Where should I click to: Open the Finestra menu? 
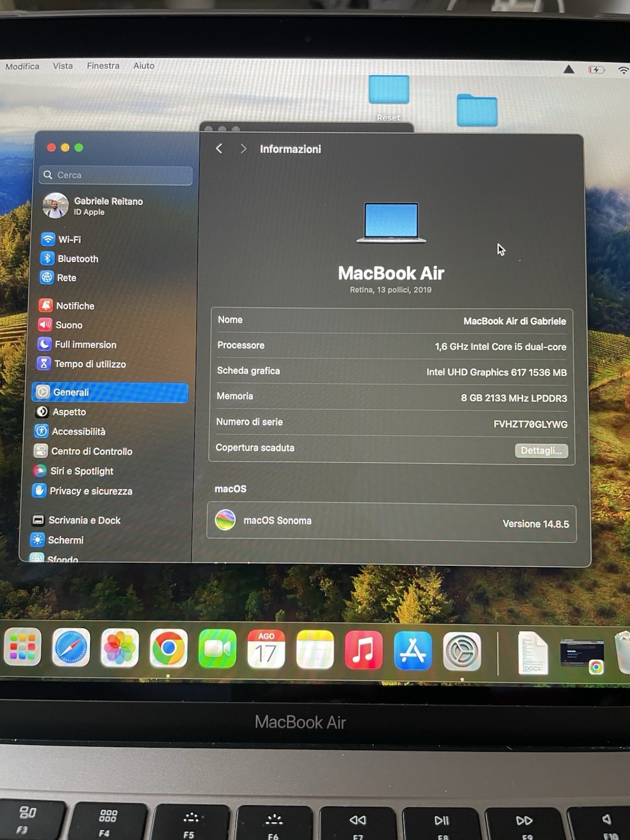[x=103, y=66]
